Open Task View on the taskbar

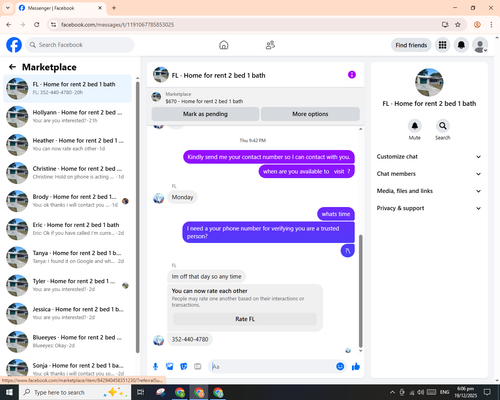click(x=141, y=392)
